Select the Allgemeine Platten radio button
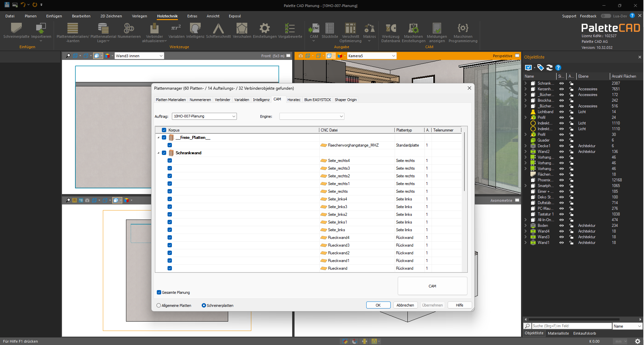 [159, 306]
